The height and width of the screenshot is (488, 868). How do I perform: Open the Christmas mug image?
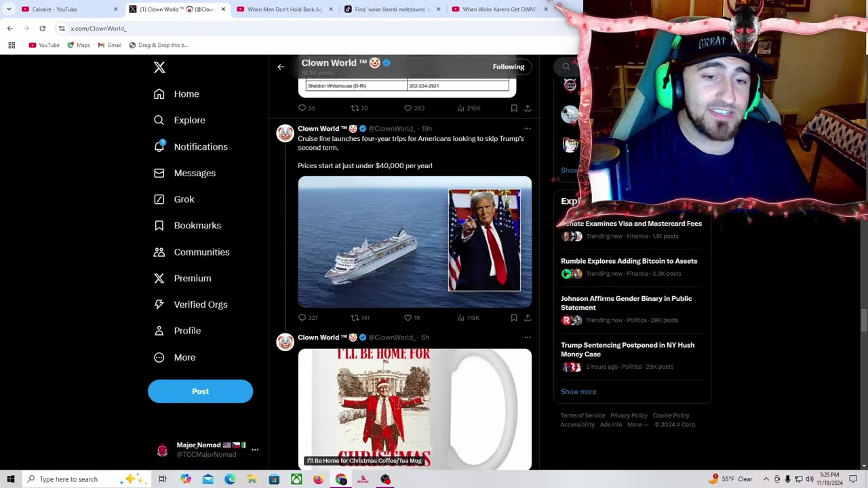click(x=415, y=409)
